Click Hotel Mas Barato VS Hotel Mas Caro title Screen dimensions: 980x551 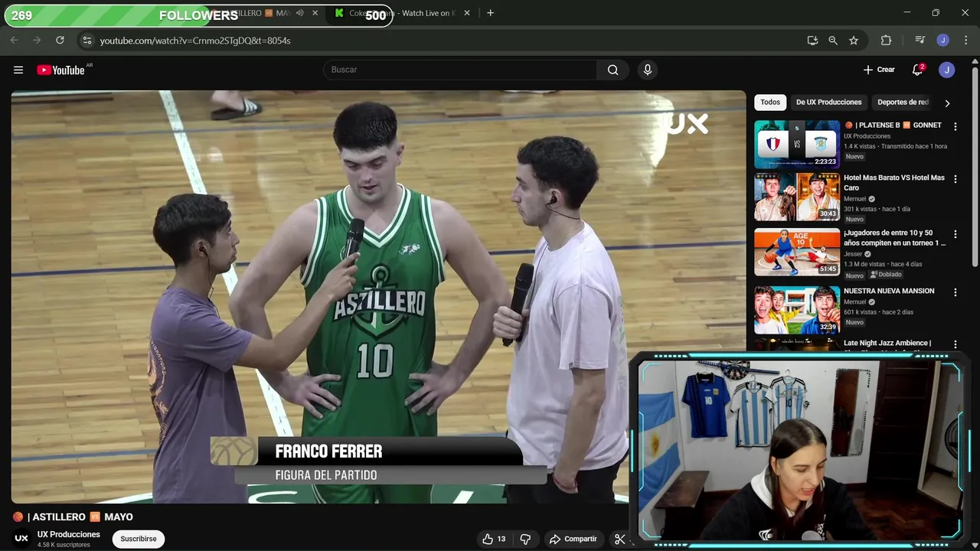coord(894,183)
